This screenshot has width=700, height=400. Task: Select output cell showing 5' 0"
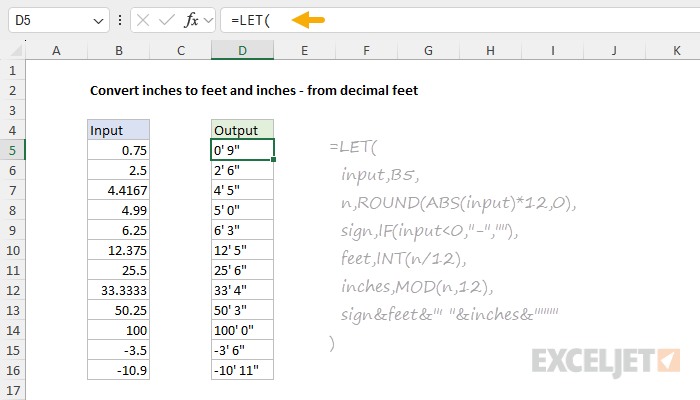pyautogui.click(x=242, y=210)
